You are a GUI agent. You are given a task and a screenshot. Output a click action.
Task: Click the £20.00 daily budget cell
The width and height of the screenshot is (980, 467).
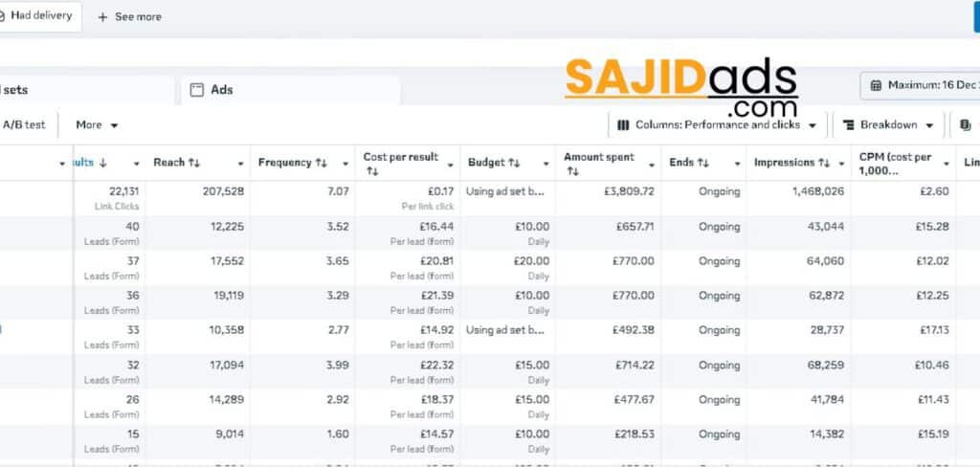point(531,261)
